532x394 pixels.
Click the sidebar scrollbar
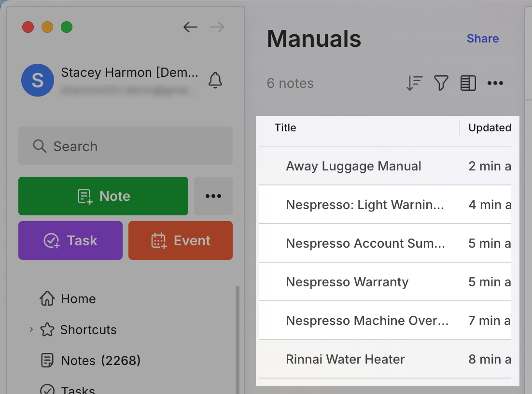[238, 339]
